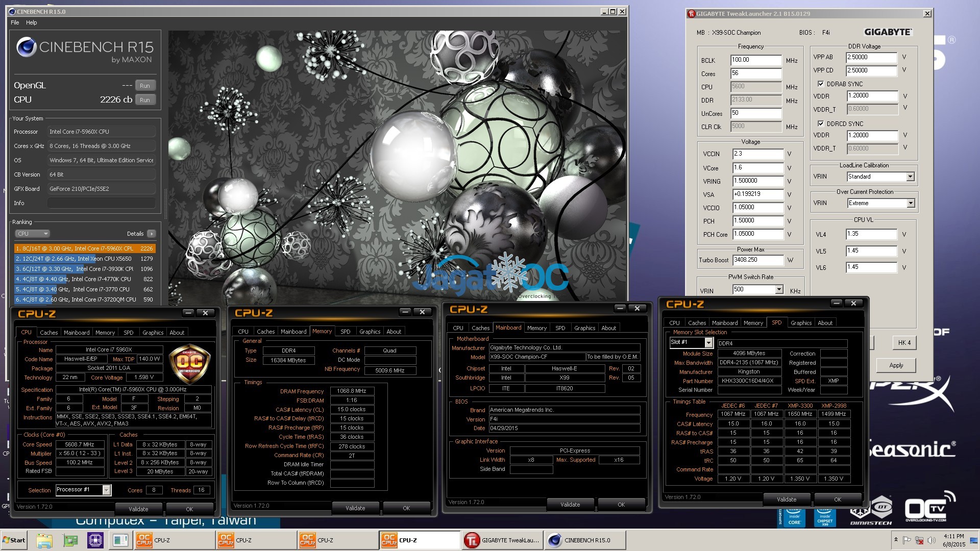Open the Cinebench Help menu

[x=32, y=22]
